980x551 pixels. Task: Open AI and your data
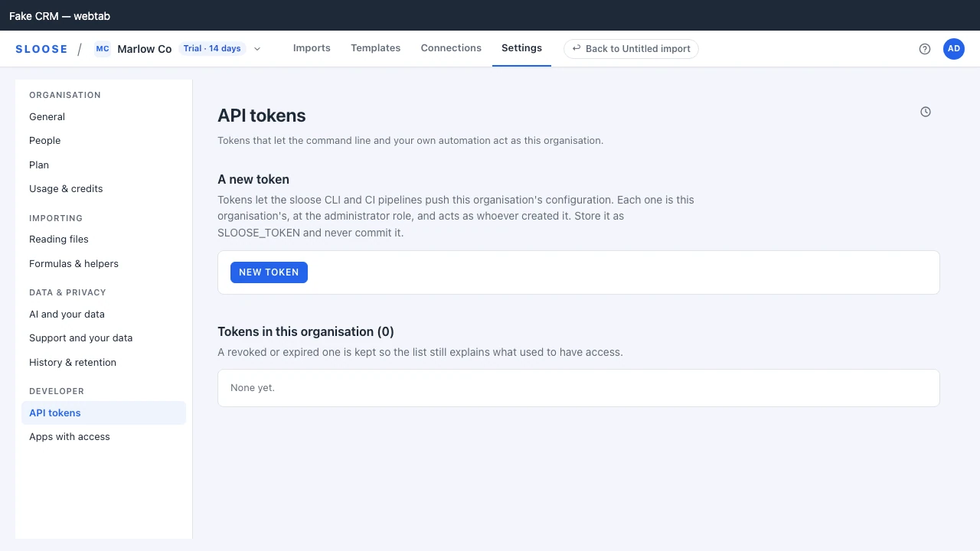click(103, 315)
